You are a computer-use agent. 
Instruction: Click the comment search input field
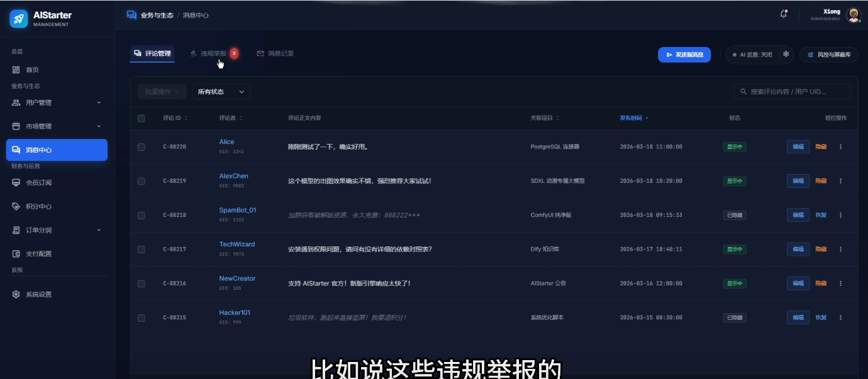click(x=793, y=92)
